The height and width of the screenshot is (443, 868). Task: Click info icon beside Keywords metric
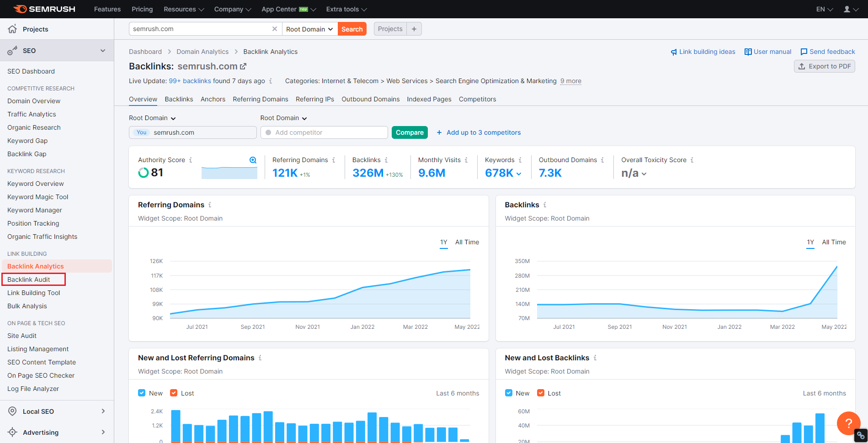[520, 160]
